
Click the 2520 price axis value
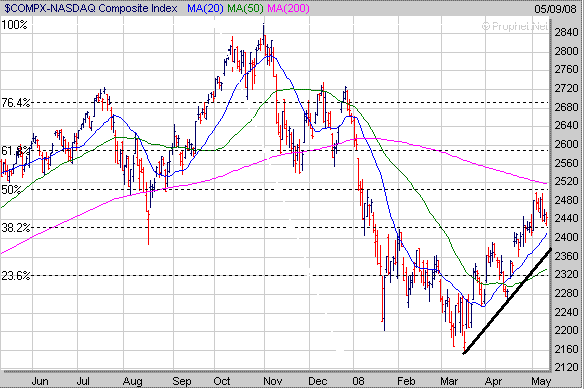(566, 181)
